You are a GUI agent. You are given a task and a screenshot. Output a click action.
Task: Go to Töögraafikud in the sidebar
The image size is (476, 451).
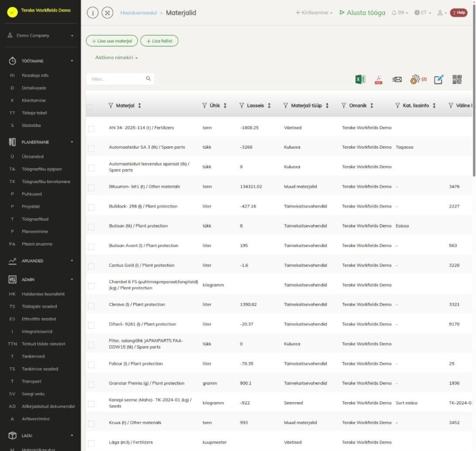35,219
